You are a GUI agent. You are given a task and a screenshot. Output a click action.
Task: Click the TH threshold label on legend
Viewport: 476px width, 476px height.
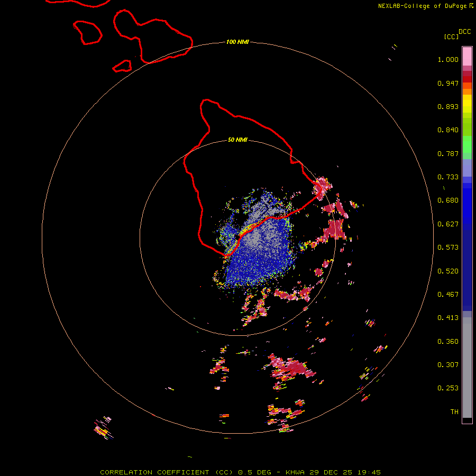(x=454, y=412)
